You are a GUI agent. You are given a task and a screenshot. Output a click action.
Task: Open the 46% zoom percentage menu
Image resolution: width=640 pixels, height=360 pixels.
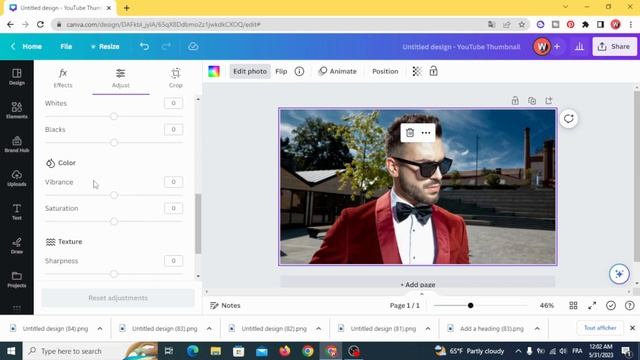pyautogui.click(x=547, y=305)
